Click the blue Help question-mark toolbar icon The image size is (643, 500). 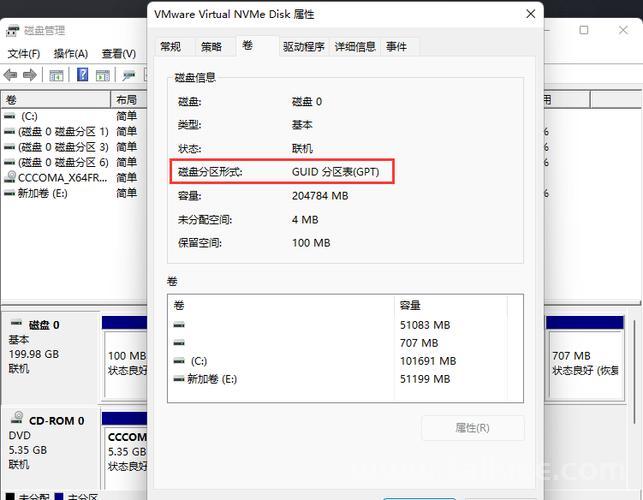pyautogui.click(x=82, y=75)
